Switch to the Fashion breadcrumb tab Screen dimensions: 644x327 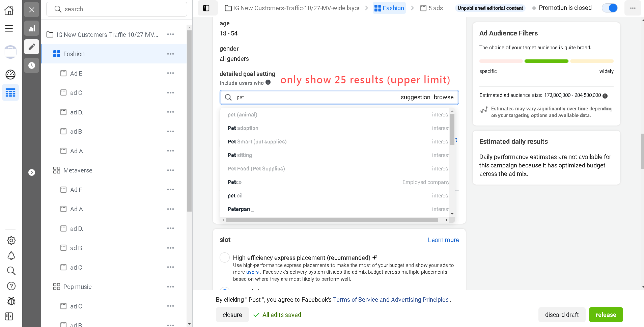point(389,8)
